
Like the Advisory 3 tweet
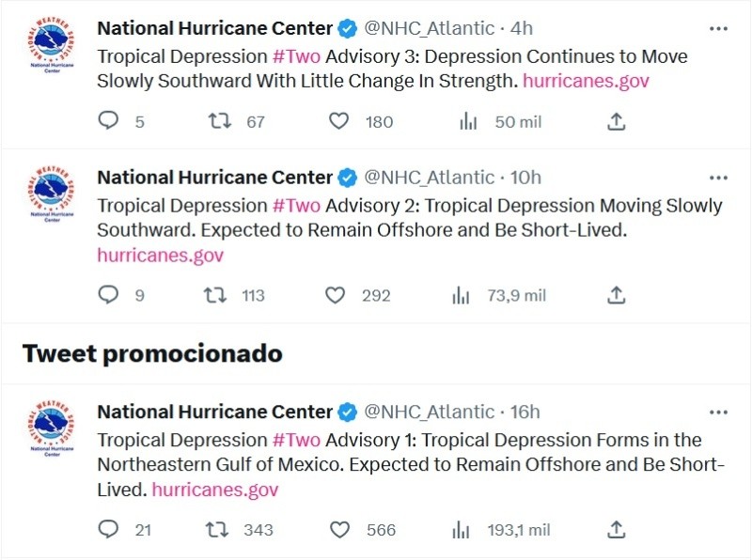click(x=337, y=121)
